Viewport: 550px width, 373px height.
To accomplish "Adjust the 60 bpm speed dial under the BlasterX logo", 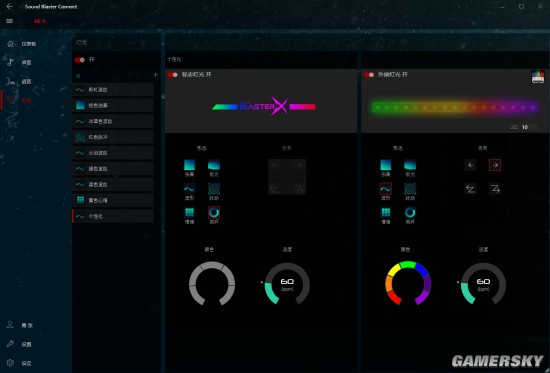I will 287,284.
